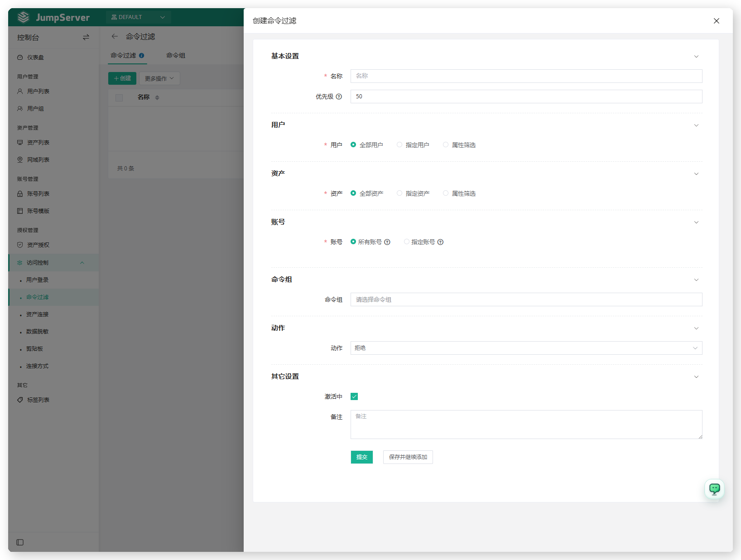The height and width of the screenshot is (560, 741).
Task: Switch to the 命令组 tab
Action: 176,55
